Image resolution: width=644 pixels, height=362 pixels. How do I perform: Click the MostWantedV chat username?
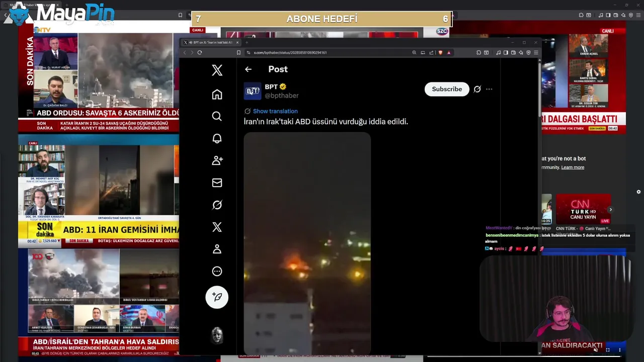(x=499, y=228)
